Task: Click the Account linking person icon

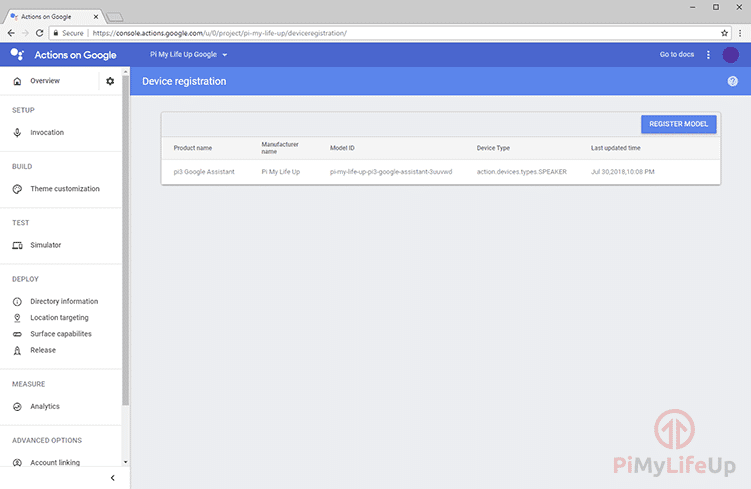Action: (x=17, y=463)
